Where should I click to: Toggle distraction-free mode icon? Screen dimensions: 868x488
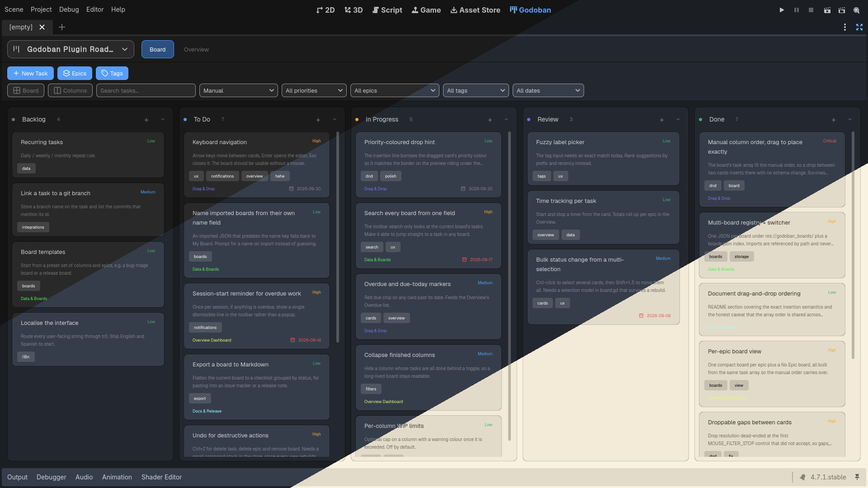click(859, 27)
